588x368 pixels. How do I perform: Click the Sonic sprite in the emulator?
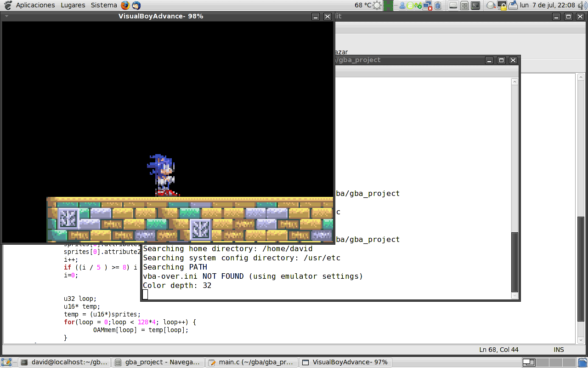(162, 175)
